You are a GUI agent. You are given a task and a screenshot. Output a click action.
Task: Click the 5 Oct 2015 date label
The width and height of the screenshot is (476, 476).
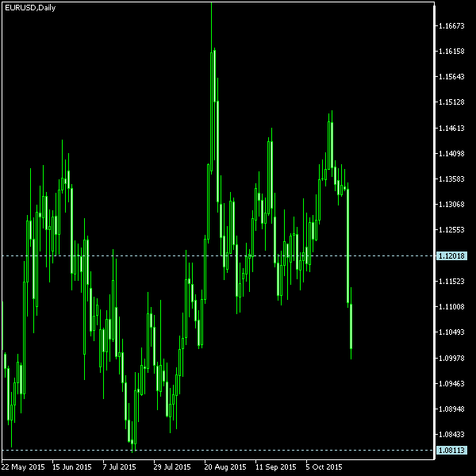pos(324,467)
